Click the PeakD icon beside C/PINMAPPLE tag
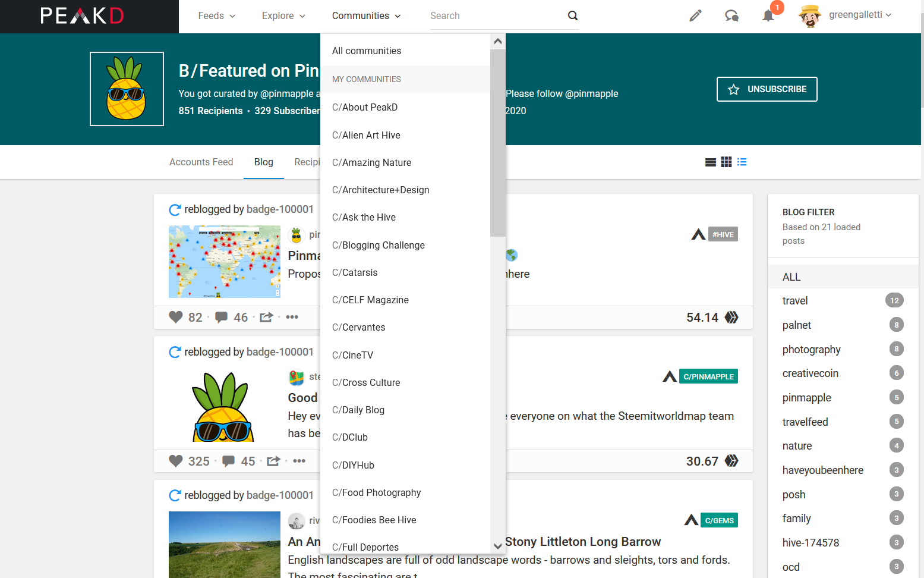The height and width of the screenshot is (578, 924). (670, 376)
